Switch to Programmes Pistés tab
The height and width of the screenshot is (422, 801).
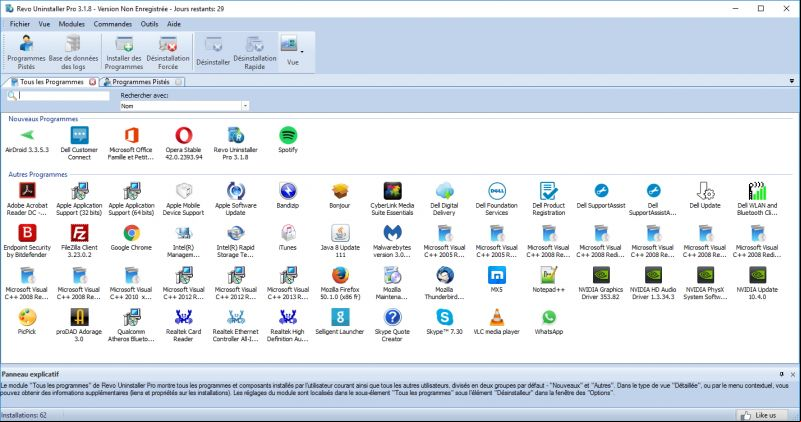click(x=140, y=82)
